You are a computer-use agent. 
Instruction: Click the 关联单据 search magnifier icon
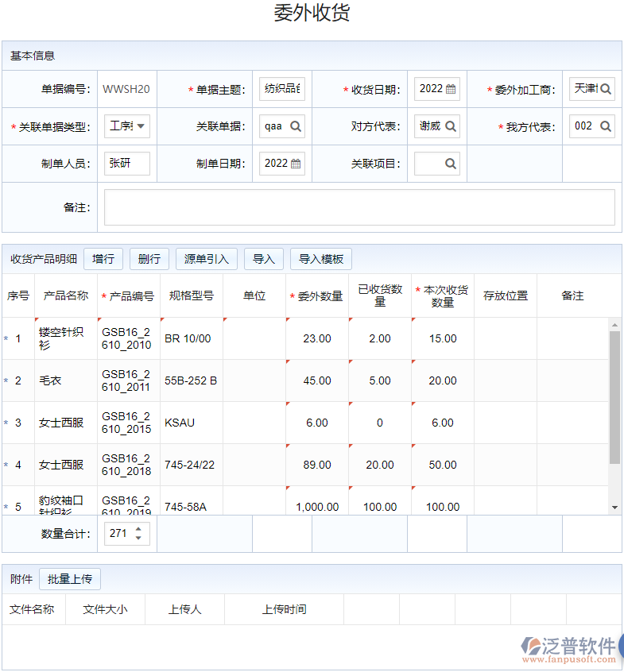(296, 126)
